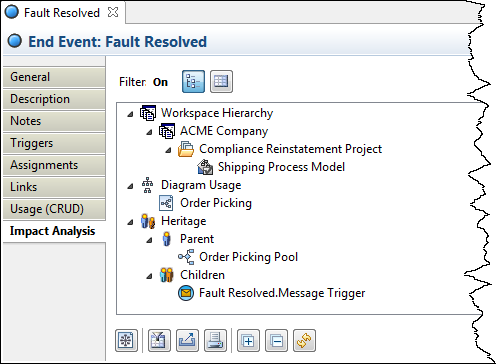Switch to the Triggers tab
The width and height of the screenshot is (497, 364).
[54, 143]
